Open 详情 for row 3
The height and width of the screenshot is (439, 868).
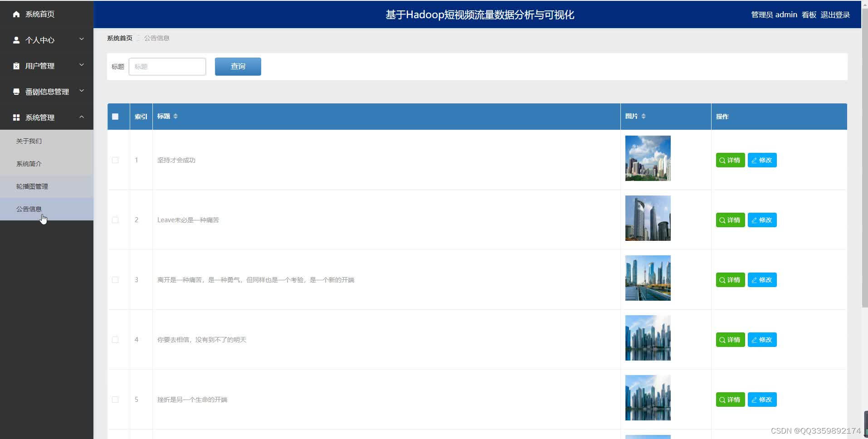pyautogui.click(x=730, y=280)
